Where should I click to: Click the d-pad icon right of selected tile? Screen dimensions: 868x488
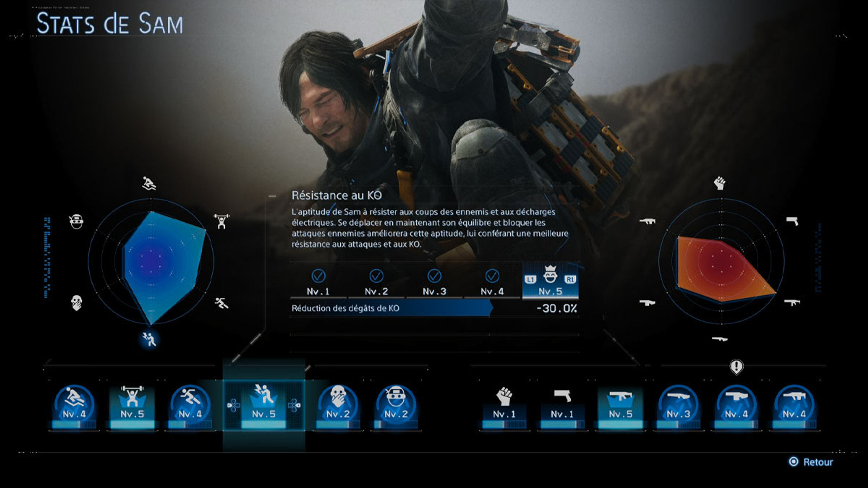coord(294,406)
